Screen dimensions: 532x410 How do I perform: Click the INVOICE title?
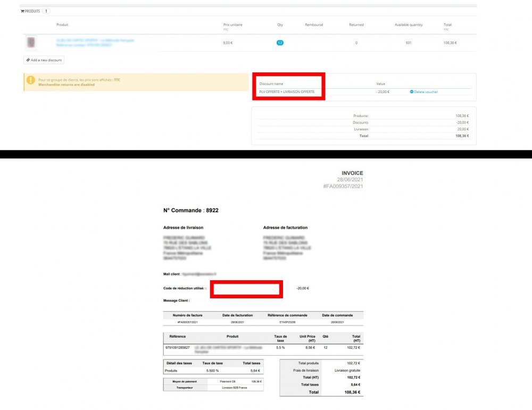click(352, 173)
